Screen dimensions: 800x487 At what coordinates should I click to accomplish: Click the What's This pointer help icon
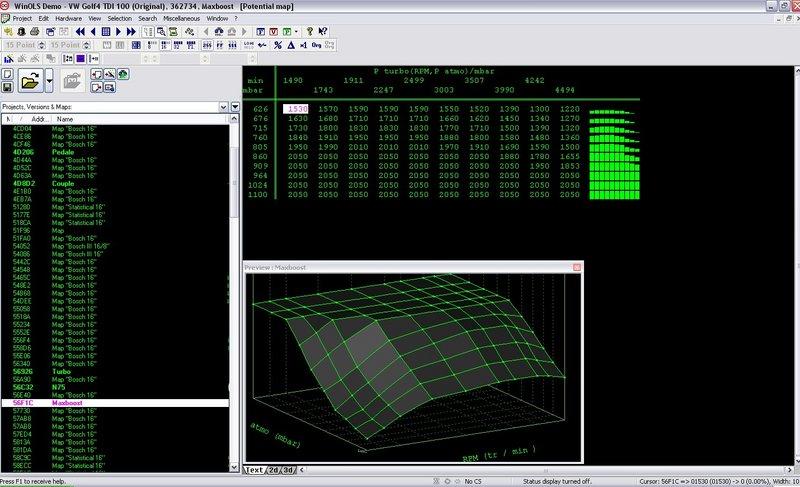(x=323, y=32)
